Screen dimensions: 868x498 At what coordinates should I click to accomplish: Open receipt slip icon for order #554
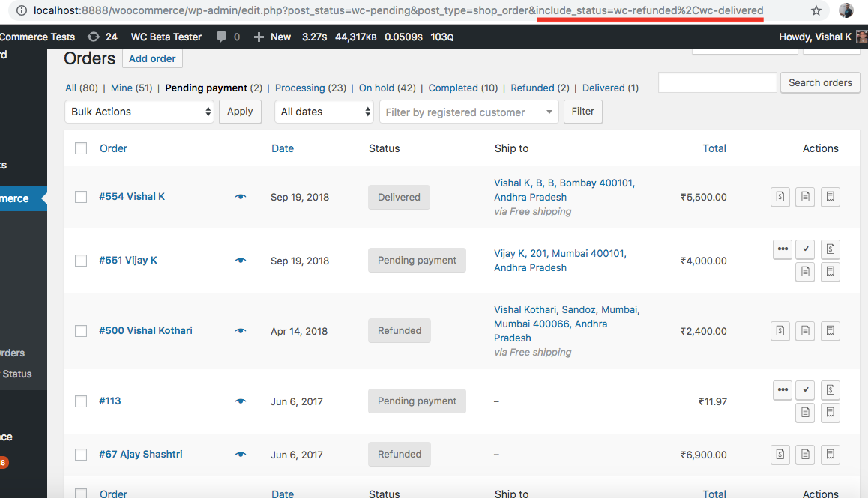click(831, 197)
